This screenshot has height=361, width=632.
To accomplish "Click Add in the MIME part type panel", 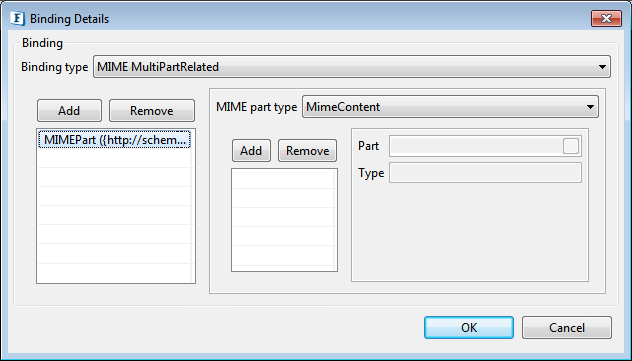I will point(251,151).
